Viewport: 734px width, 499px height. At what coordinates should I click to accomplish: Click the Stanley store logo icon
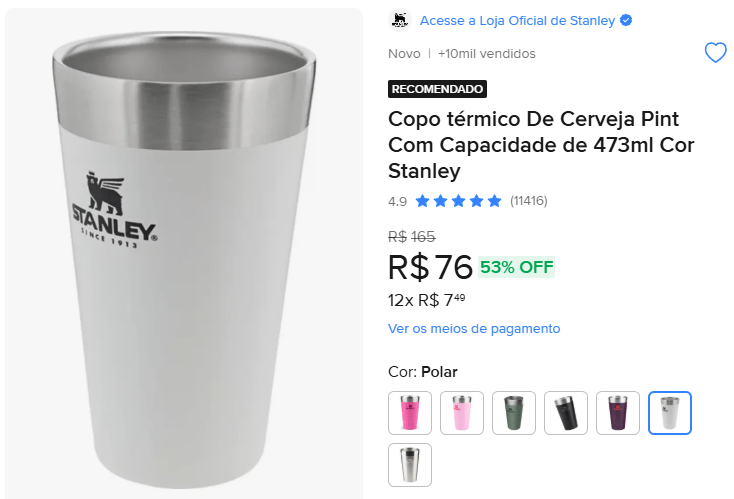[x=399, y=20]
